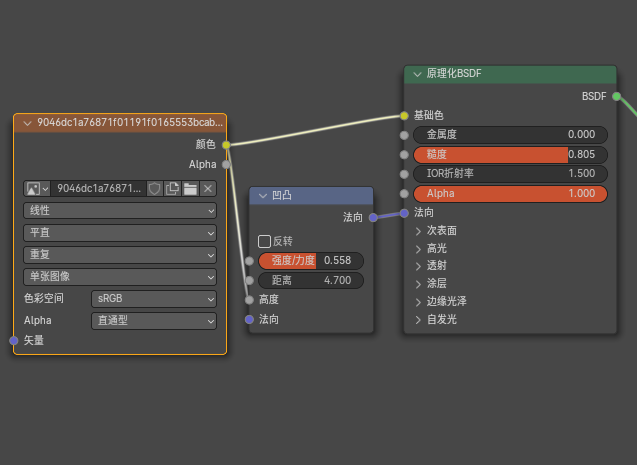Click the yellow 颜色 output socket

point(227,144)
